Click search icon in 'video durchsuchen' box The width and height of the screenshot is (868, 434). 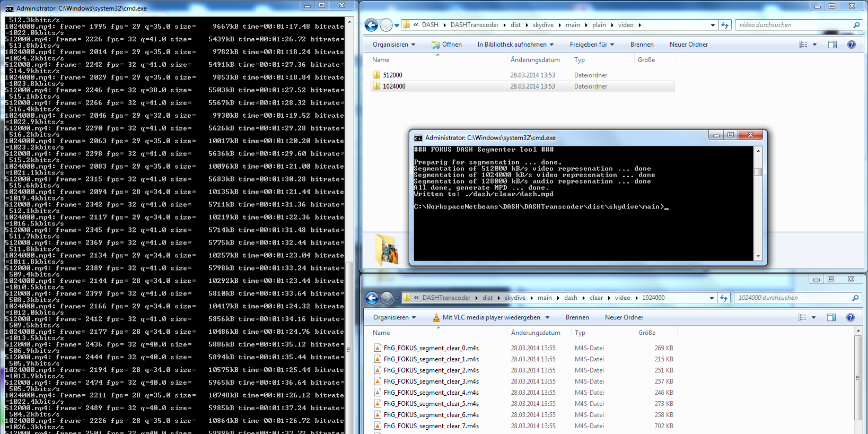click(x=856, y=25)
